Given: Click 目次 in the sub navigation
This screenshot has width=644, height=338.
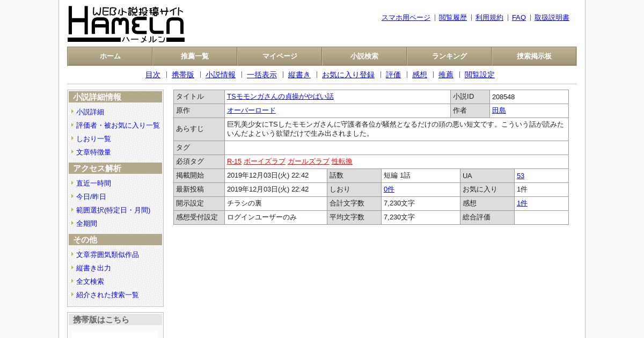Looking at the screenshot, I should click(x=153, y=75).
